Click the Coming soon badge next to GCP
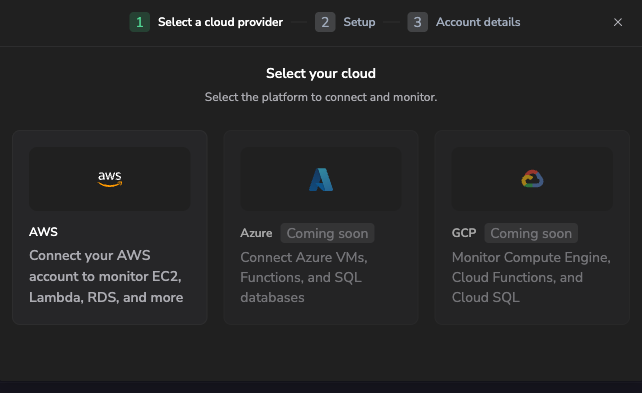This screenshot has width=642, height=393. [531, 233]
